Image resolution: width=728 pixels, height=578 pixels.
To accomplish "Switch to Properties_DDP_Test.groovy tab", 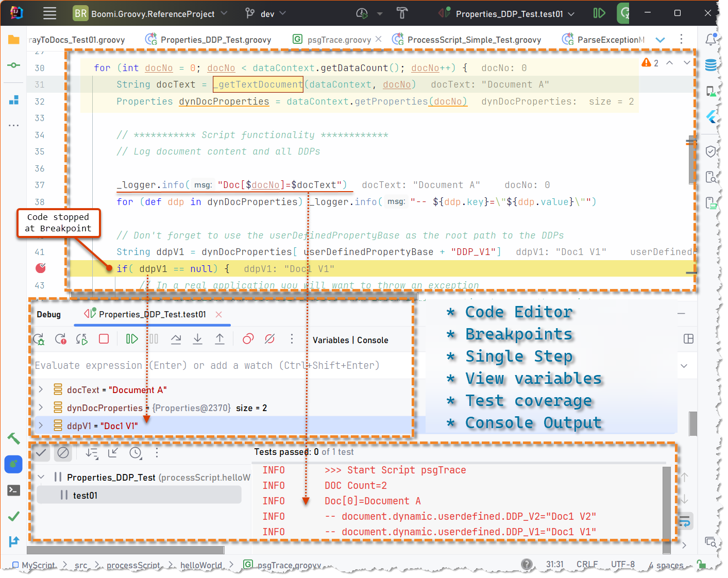I will (209, 40).
